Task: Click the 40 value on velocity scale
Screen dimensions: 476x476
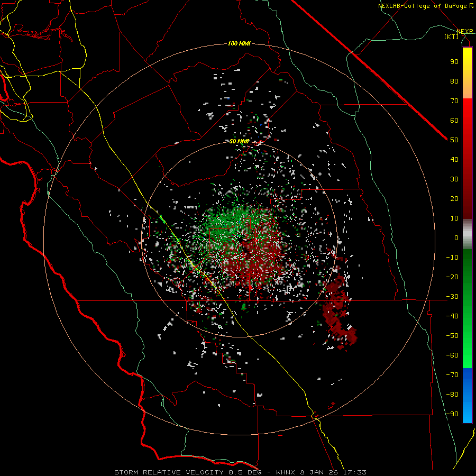Action: [454, 160]
